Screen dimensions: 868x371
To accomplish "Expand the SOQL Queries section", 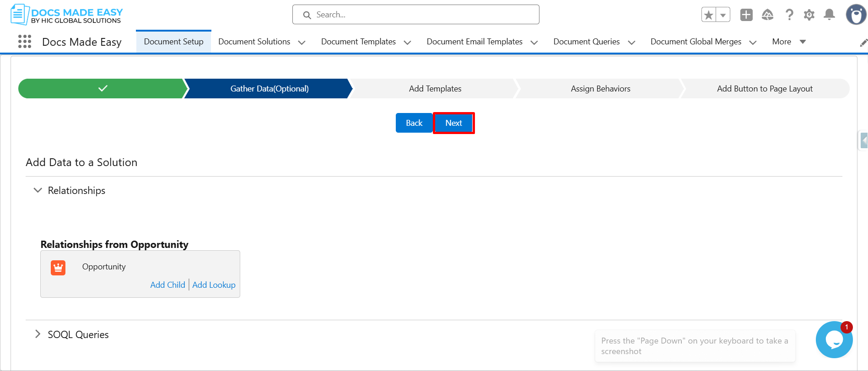I will pos(38,334).
